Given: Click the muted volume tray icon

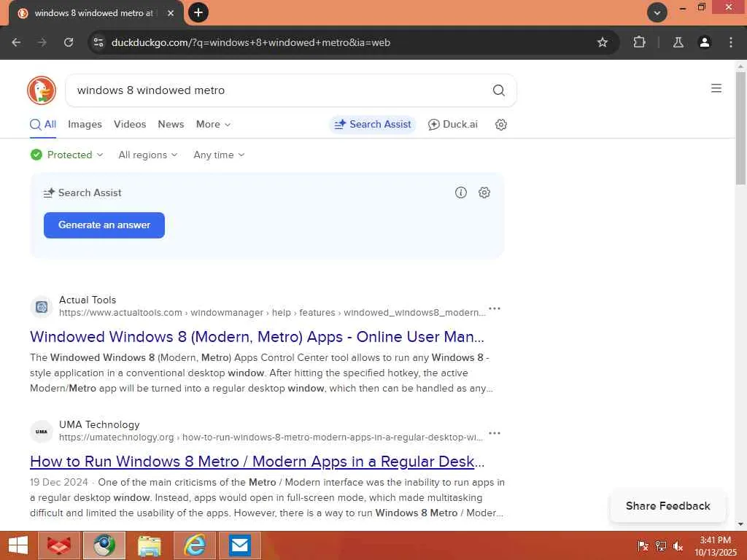Looking at the screenshot, I should [678, 546].
